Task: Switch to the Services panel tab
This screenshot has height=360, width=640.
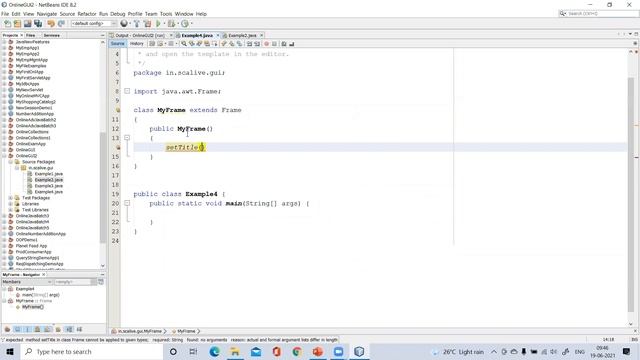Action: pyautogui.click(x=52, y=36)
